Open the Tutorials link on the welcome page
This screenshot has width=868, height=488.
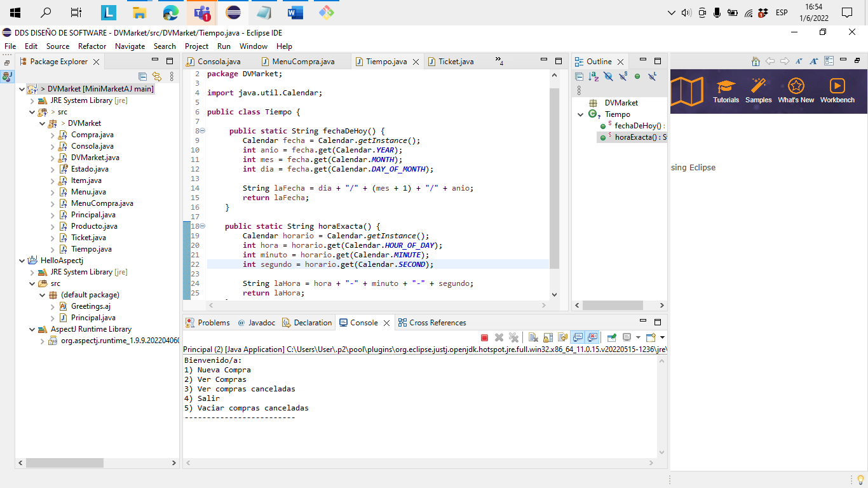click(726, 91)
